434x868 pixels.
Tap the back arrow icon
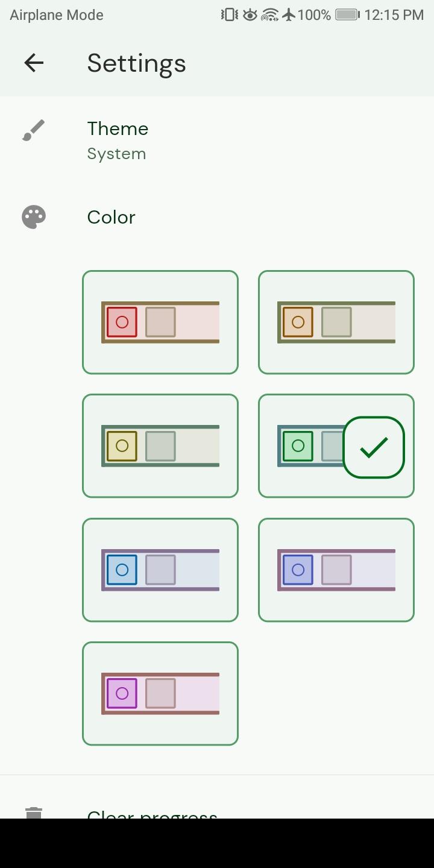tap(34, 63)
